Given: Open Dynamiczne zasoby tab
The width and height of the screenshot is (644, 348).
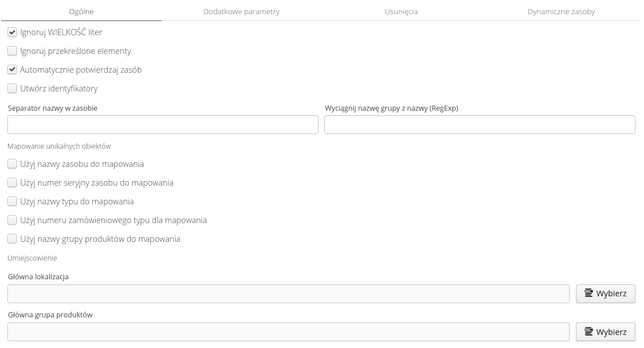Looking at the screenshot, I should pyautogui.click(x=561, y=11).
